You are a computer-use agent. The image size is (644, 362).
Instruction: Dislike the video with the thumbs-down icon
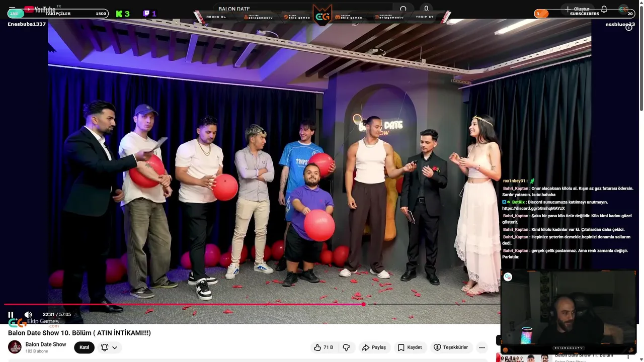[346, 347]
